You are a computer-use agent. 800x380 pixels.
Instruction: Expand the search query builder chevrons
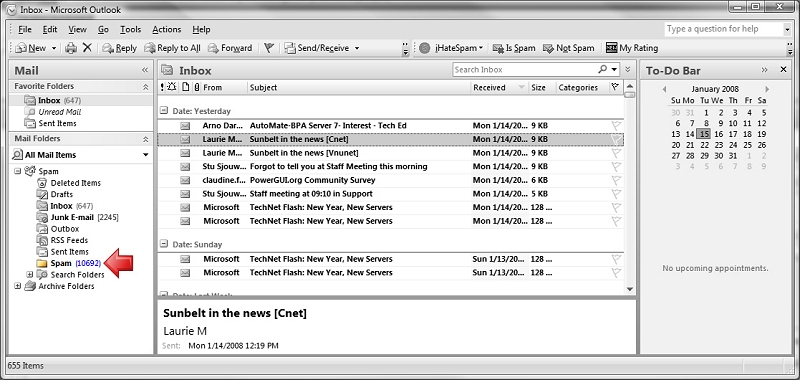coord(628,69)
